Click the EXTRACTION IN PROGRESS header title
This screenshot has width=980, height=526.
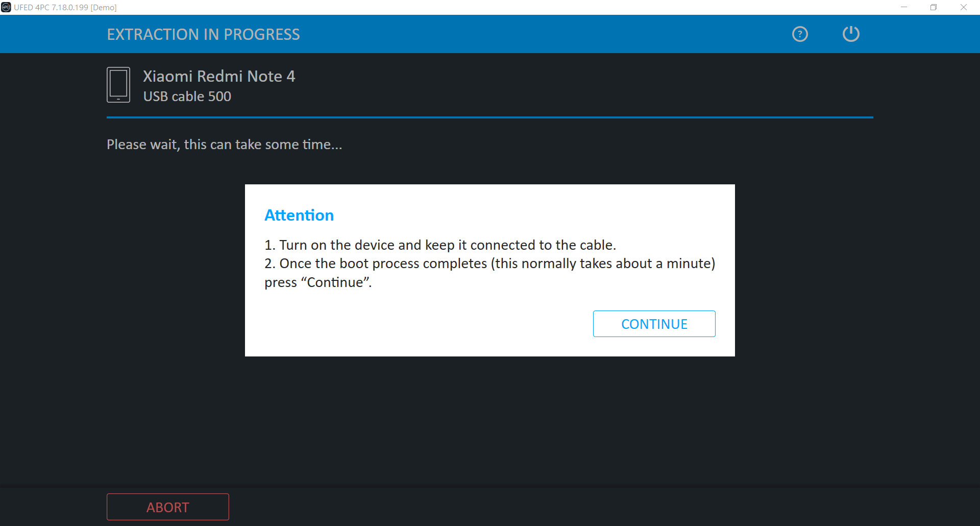pyautogui.click(x=203, y=34)
